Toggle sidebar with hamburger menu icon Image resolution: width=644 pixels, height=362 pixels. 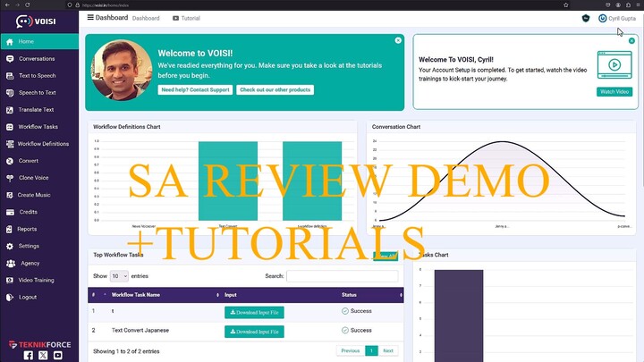point(90,17)
